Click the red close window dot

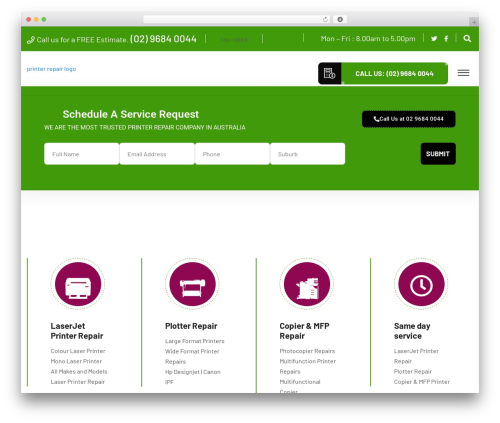[29, 19]
